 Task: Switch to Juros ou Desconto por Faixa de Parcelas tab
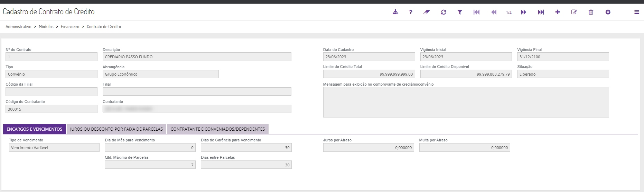(x=116, y=129)
